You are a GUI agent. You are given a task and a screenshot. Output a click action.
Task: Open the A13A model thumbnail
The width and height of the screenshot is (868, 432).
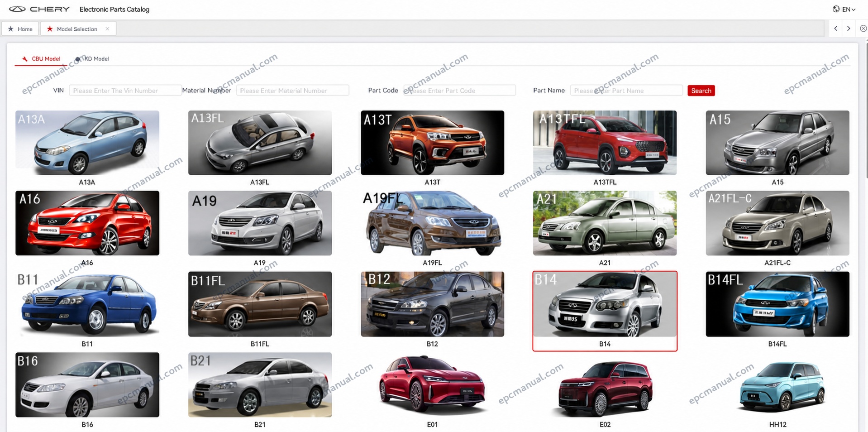coord(87,143)
